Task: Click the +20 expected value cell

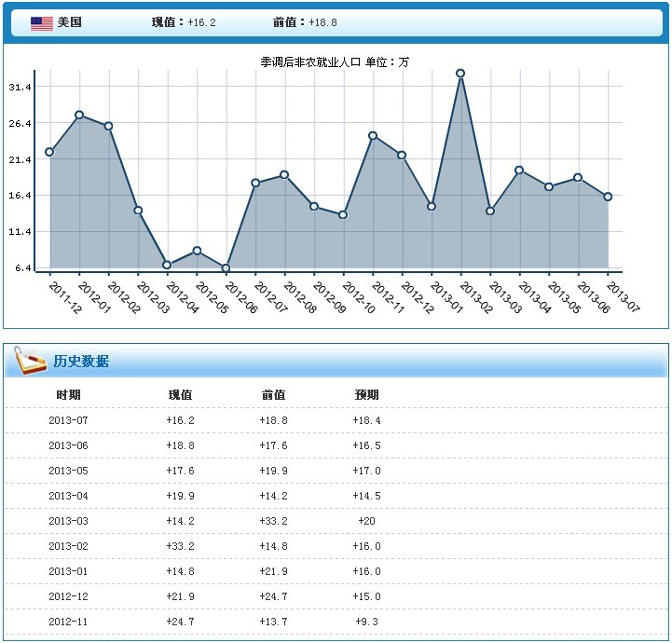Action: (x=366, y=521)
